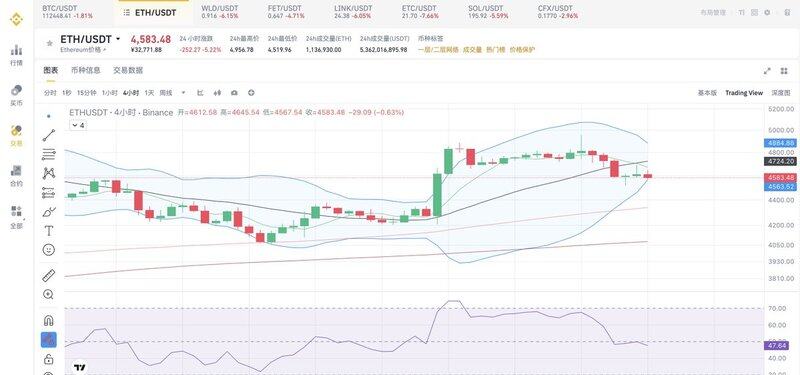Select the trend line drawing tool
The width and height of the screenshot is (800, 375).
(x=49, y=135)
